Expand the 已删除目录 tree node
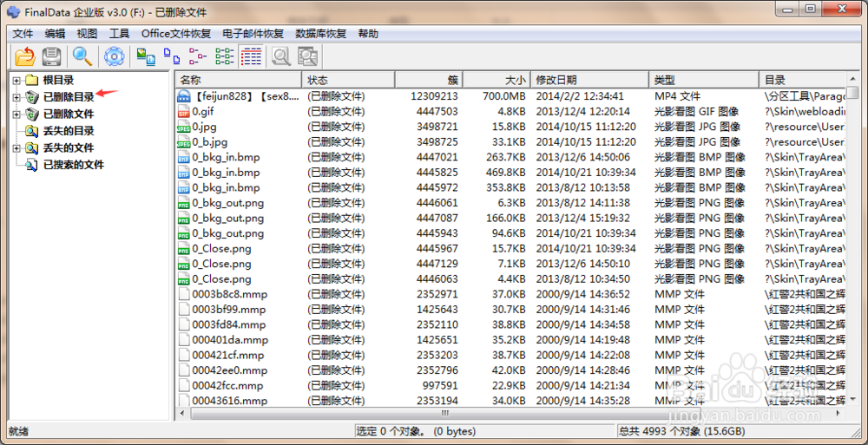The height and width of the screenshot is (445, 868). [x=16, y=97]
